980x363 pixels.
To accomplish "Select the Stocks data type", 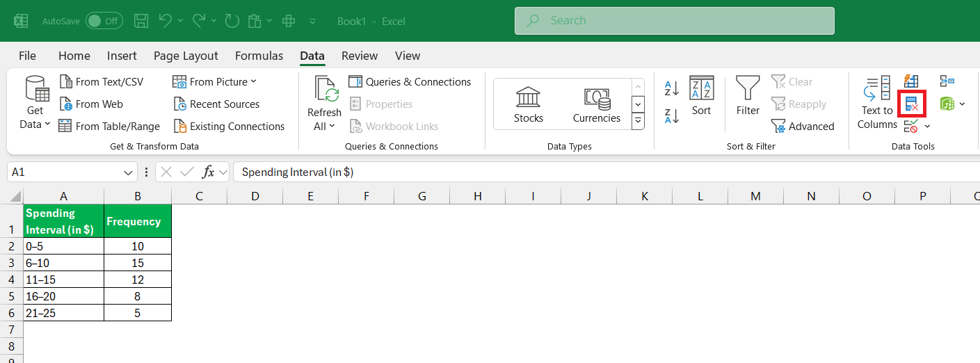I will pyautogui.click(x=529, y=105).
